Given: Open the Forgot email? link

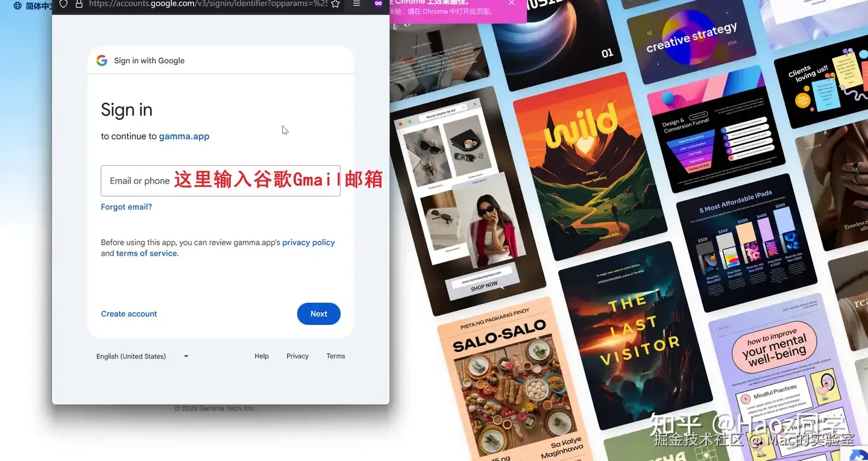Looking at the screenshot, I should [127, 207].
